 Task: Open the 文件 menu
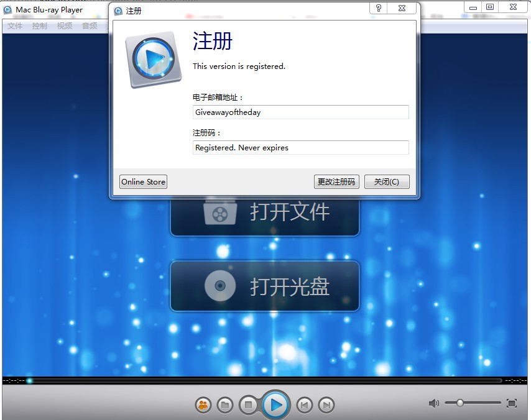[x=15, y=25]
